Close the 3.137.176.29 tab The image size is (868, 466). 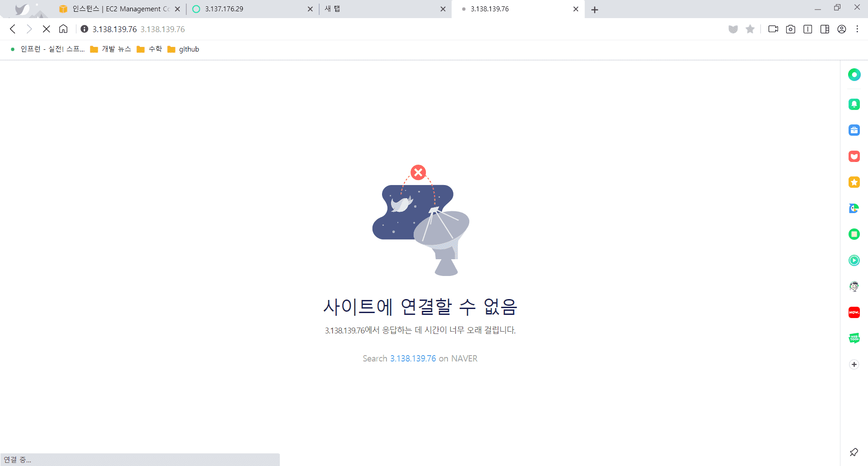click(310, 9)
